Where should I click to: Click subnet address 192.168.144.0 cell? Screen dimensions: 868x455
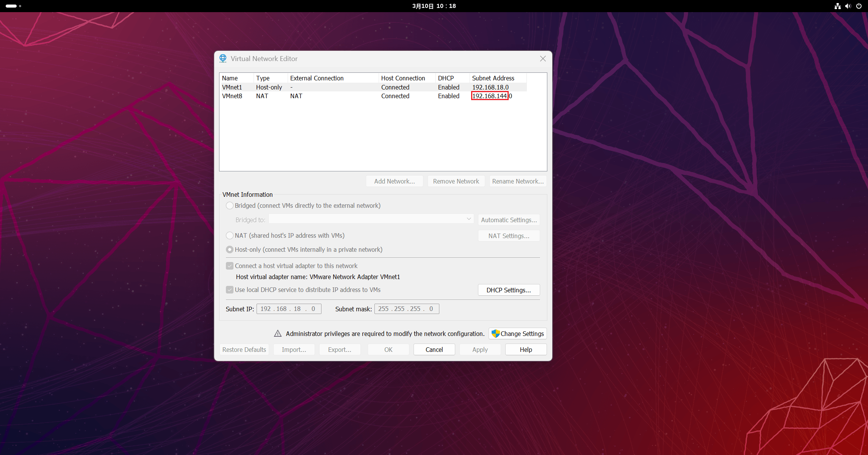(492, 96)
